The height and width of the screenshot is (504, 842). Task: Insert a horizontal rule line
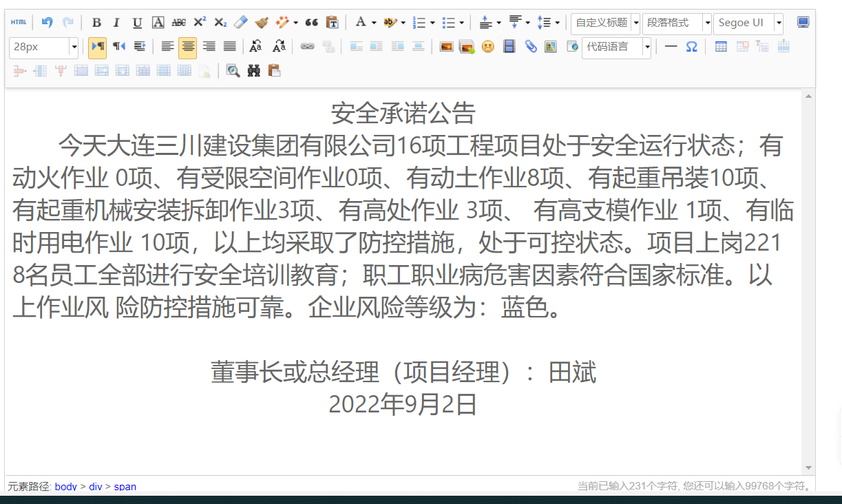[671, 47]
